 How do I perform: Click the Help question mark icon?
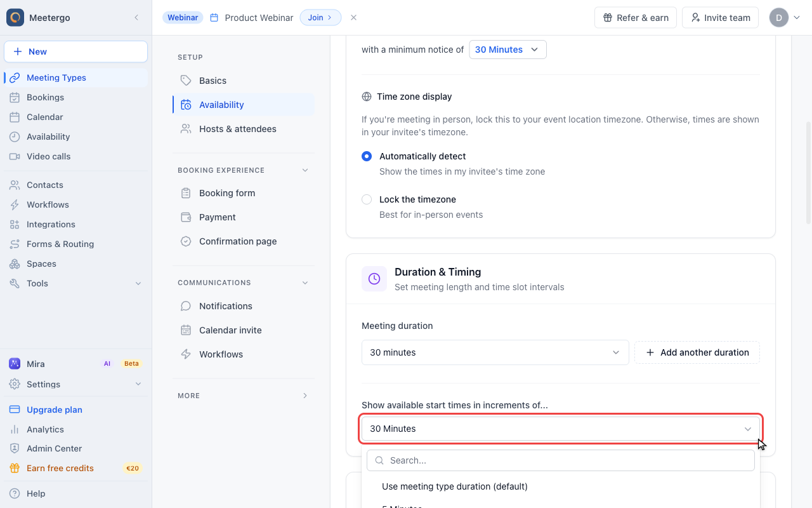(x=15, y=493)
